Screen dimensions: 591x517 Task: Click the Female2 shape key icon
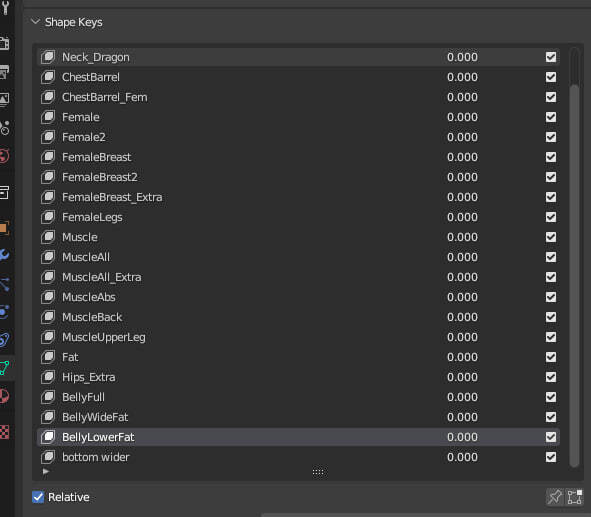[x=48, y=137]
